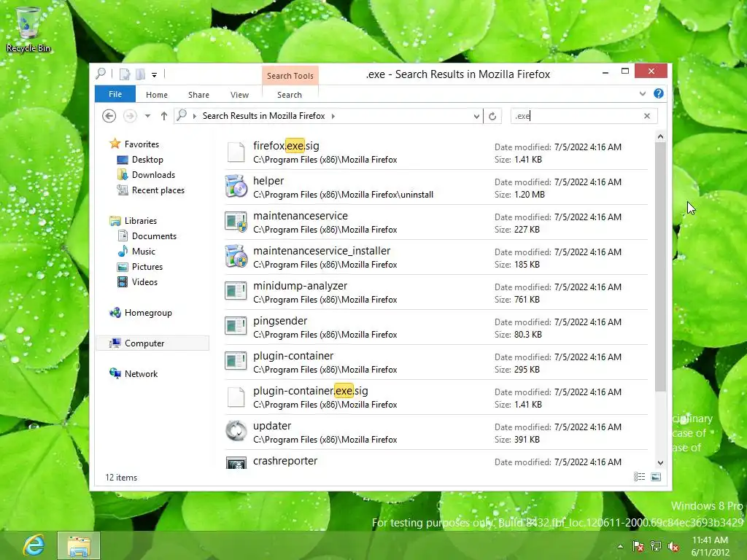
Task: Open Desktop in the navigation pane
Action: coord(147,160)
